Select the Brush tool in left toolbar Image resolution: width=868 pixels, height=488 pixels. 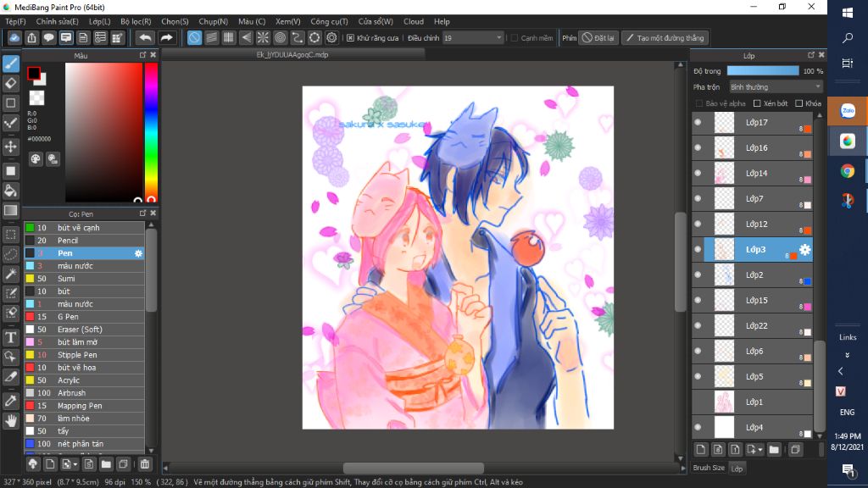click(10, 64)
